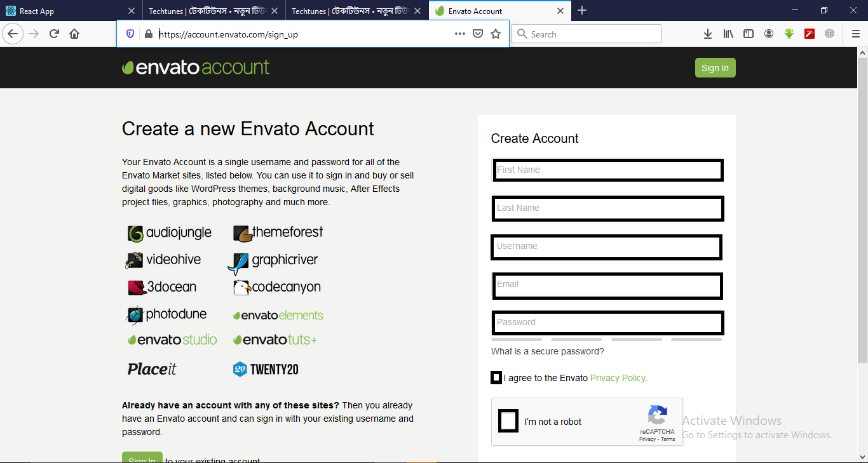Close the Envato Account tab
Viewport: 868px width, 463px height.
pyautogui.click(x=560, y=11)
